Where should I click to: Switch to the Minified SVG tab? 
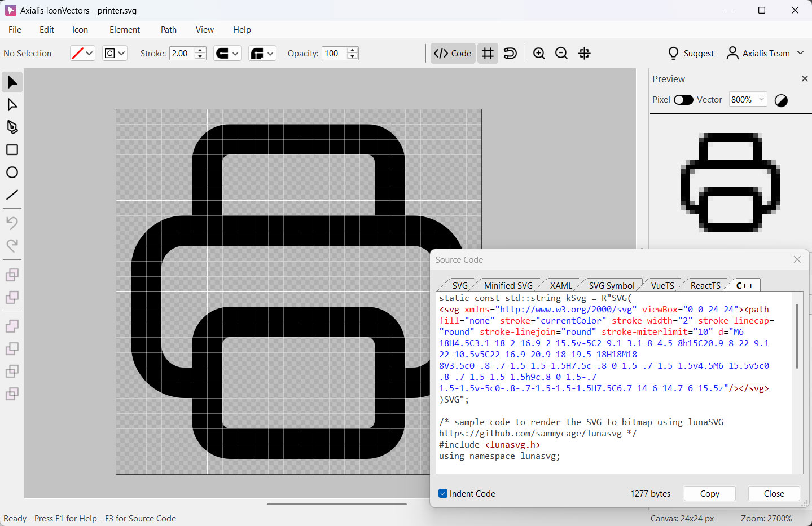[508, 285]
